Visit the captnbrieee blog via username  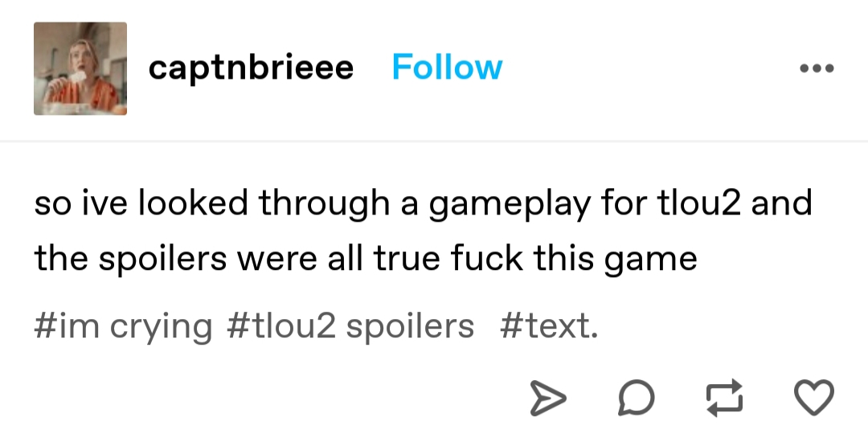[x=251, y=68]
